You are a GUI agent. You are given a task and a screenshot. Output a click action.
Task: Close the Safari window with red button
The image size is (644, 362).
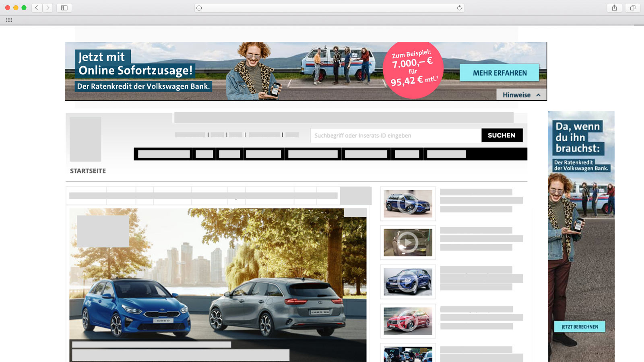click(x=8, y=8)
